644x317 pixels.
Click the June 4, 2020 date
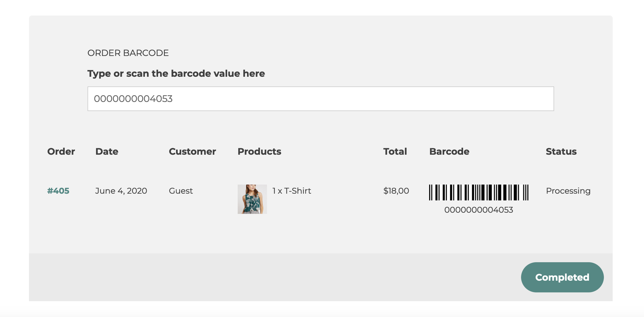point(121,191)
